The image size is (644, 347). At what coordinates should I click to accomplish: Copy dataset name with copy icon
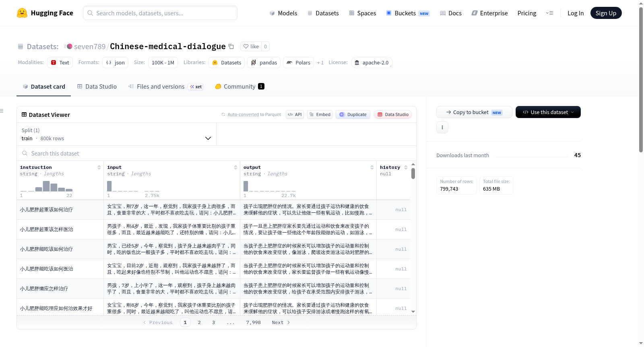pyautogui.click(x=231, y=46)
